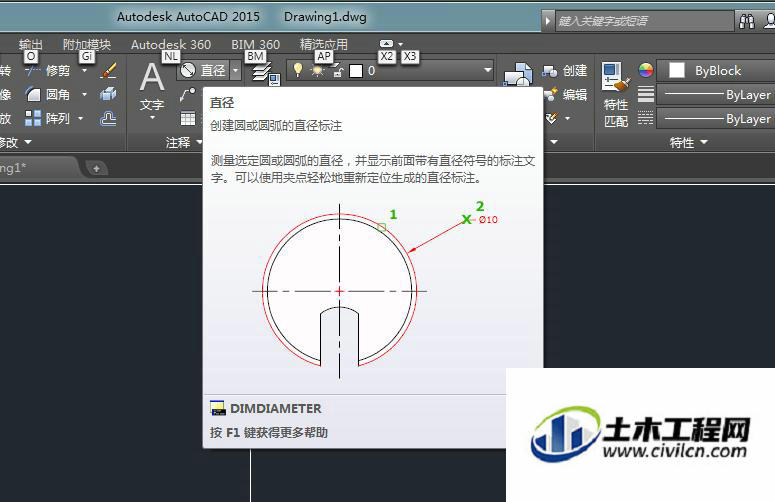
Task: Click the Explode tool icon
Action: point(108,94)
